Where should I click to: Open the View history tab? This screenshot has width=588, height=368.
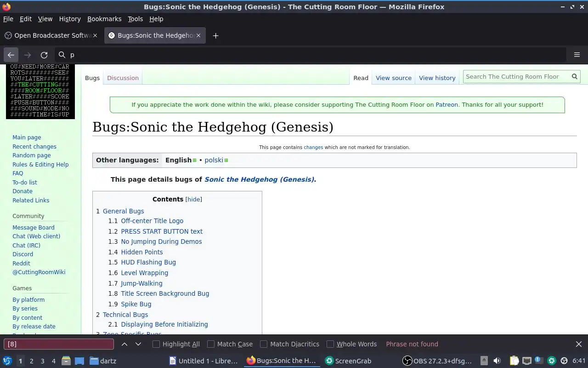pyautogui.click(x=437, y=78)
